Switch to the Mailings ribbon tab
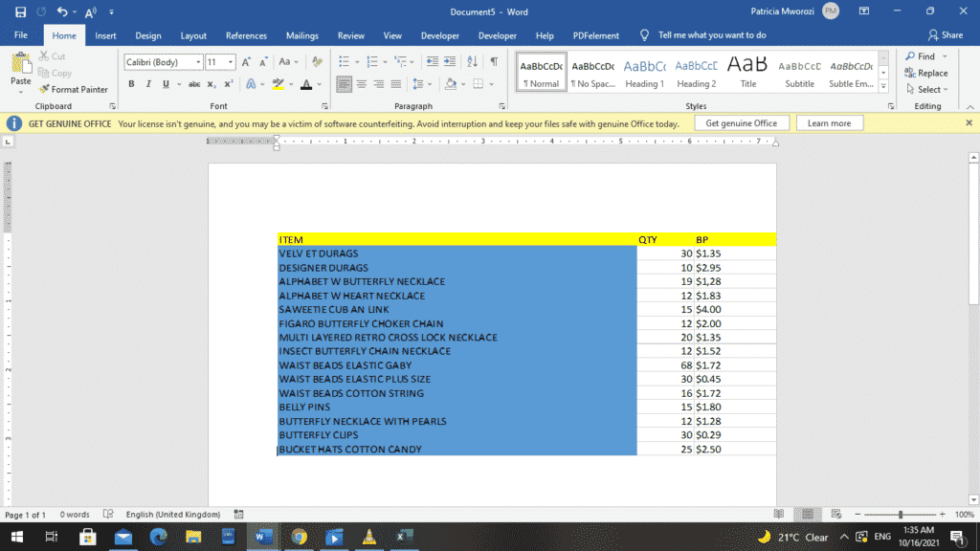 tap(302, 35)
